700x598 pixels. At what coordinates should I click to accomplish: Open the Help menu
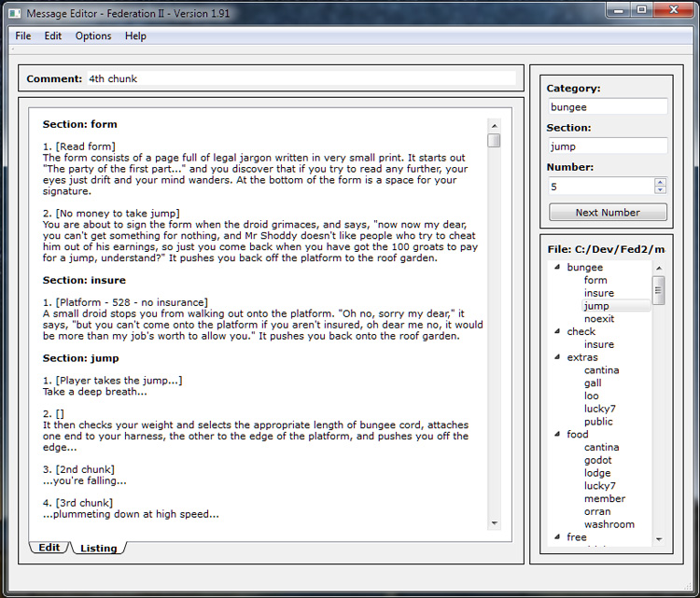click(x=135, y=36)
